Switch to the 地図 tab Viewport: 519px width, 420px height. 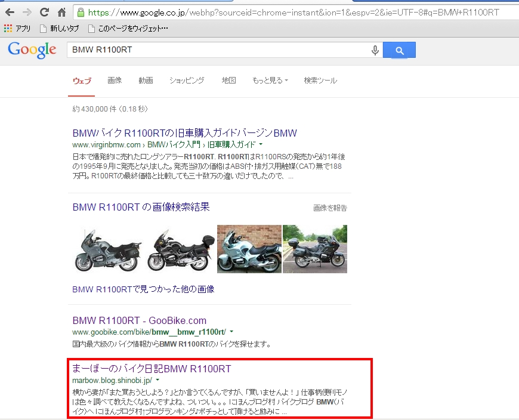228,80
